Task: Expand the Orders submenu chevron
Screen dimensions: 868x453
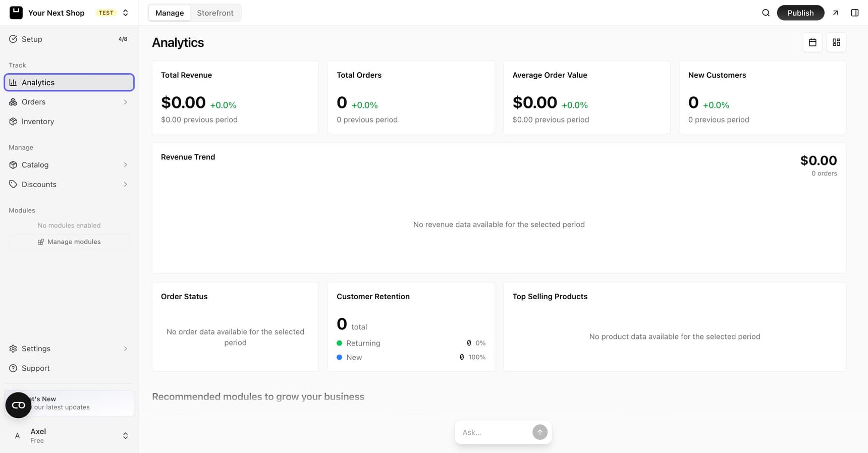Action: point(125,102)
